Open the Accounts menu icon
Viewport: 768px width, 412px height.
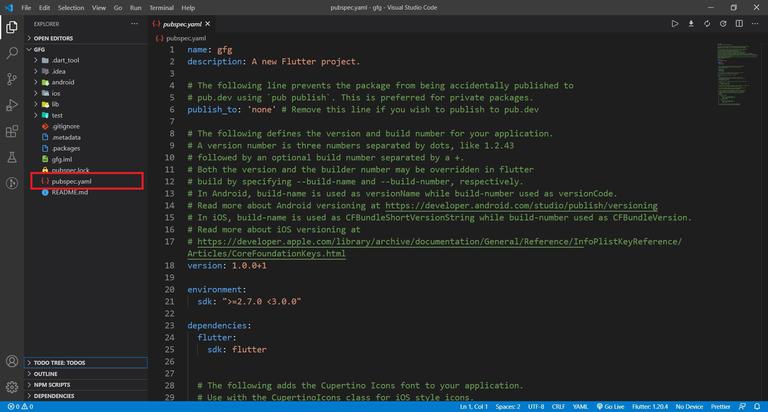(12, 361)
